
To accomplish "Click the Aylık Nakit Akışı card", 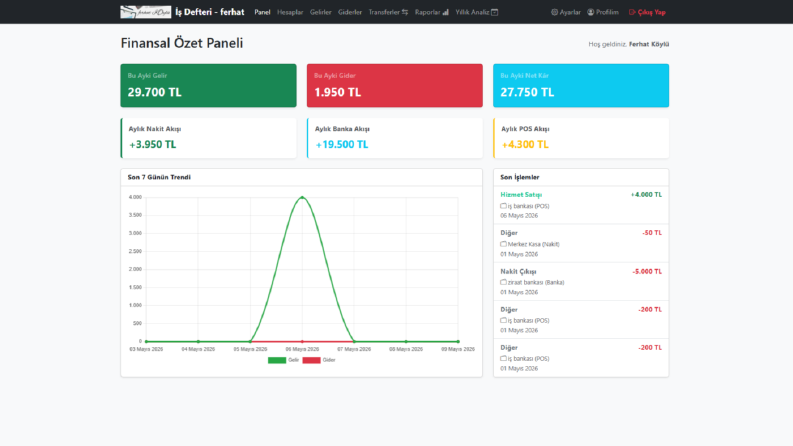I will tap(208, 138).
